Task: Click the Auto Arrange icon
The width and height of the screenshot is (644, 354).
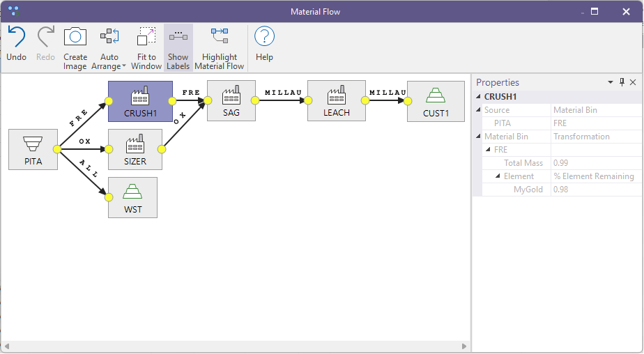Action: [109, 36]
